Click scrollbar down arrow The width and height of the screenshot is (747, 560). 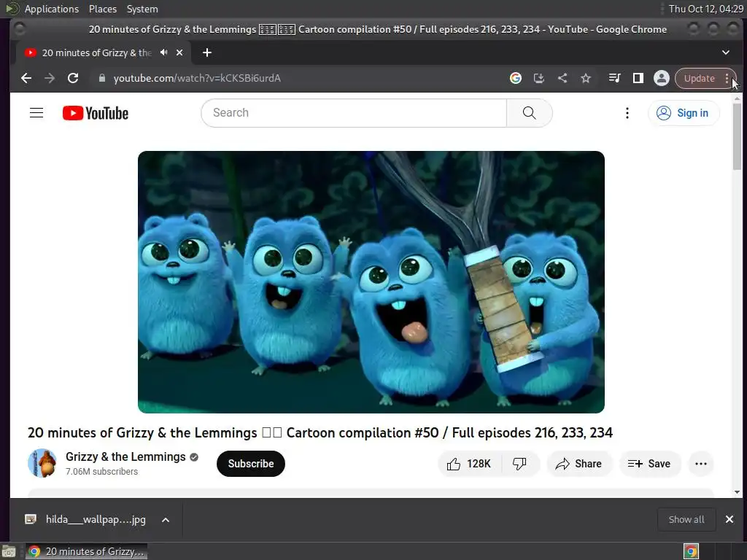737,492
